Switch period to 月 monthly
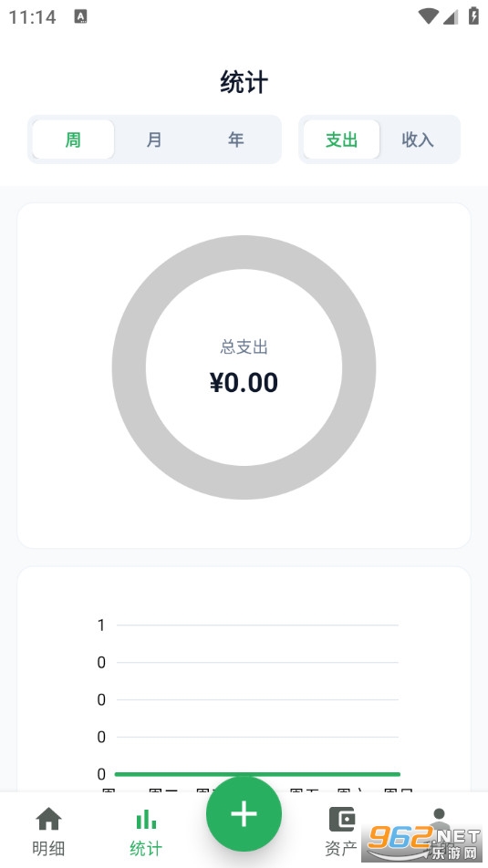Screen dimensions: 488x868 click(x=154, y=139)
